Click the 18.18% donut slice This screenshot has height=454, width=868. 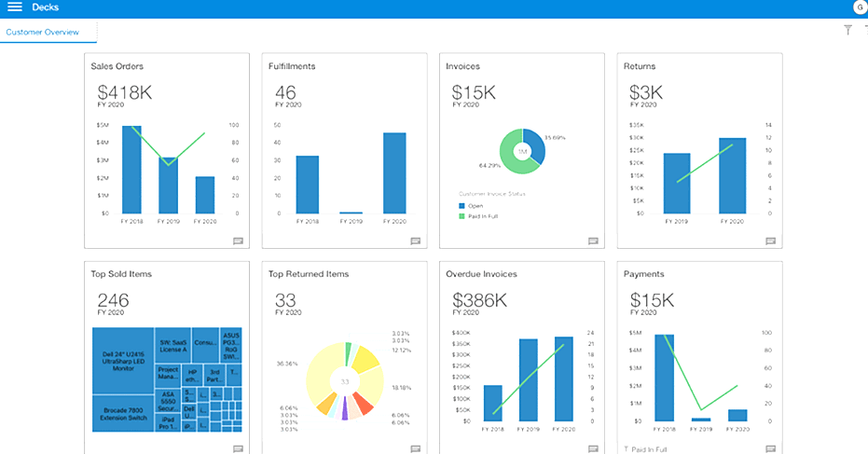[373, 385]
